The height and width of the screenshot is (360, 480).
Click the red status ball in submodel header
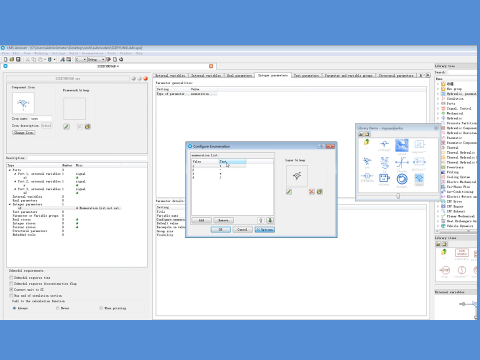coord(145,79)
